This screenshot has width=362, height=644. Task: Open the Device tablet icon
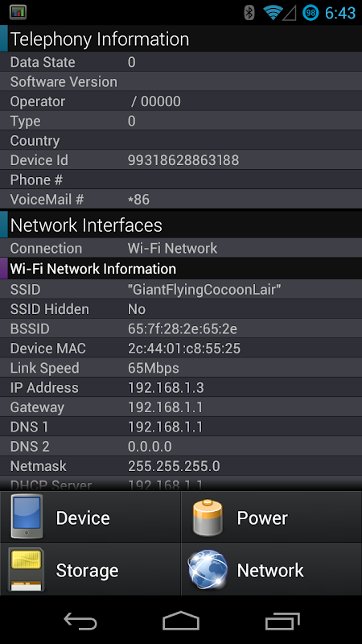click(x=27, y=517)
